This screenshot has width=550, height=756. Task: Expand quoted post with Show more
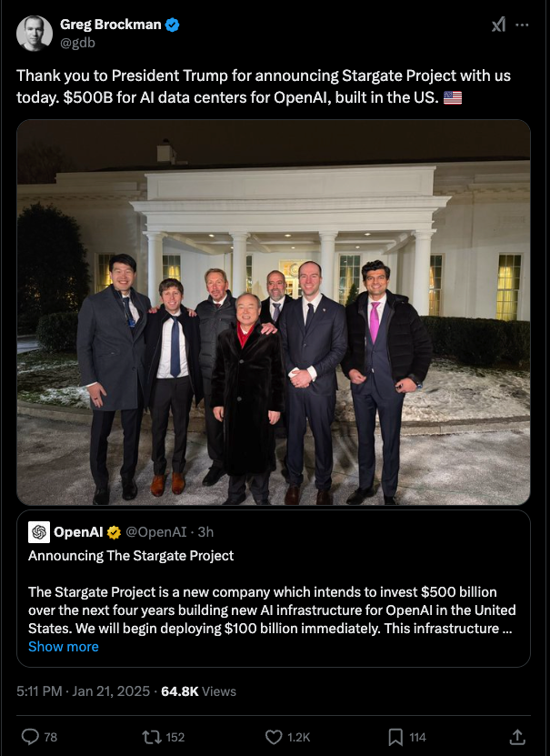pos(64,647)
